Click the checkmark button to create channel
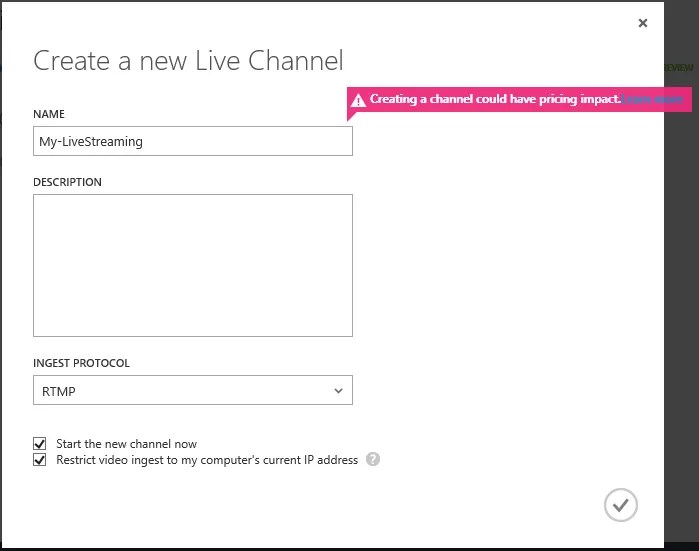 pyautogui.click(x=621, y=505)
